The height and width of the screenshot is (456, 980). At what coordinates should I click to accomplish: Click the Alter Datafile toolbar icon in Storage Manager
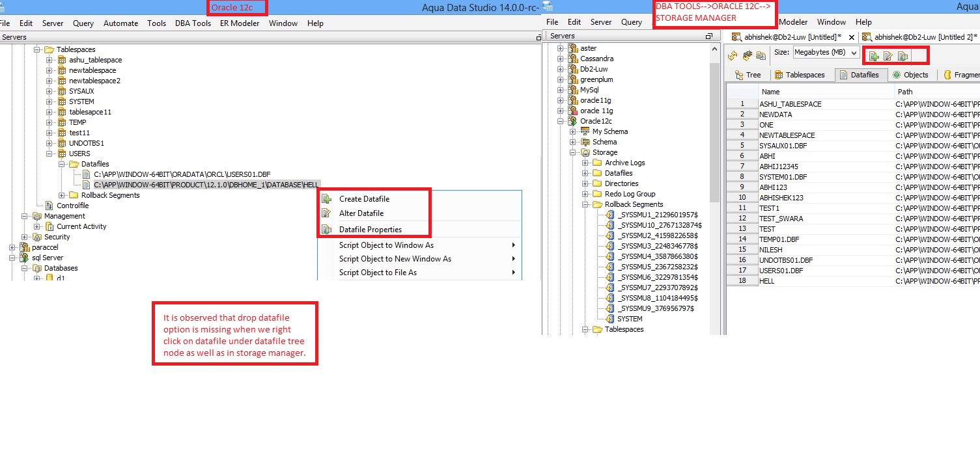click(x=888, y=56)
